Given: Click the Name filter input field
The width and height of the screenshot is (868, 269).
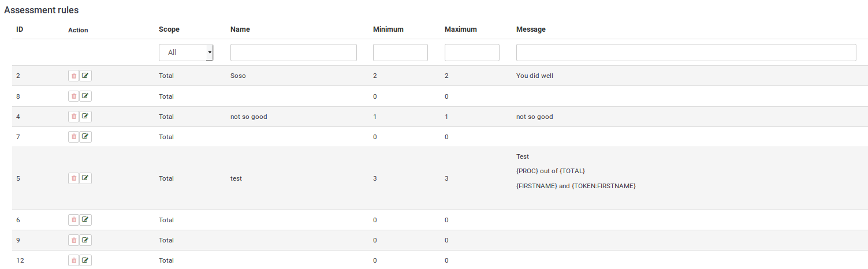Looking at the screenshot, I should pos(293,53).
